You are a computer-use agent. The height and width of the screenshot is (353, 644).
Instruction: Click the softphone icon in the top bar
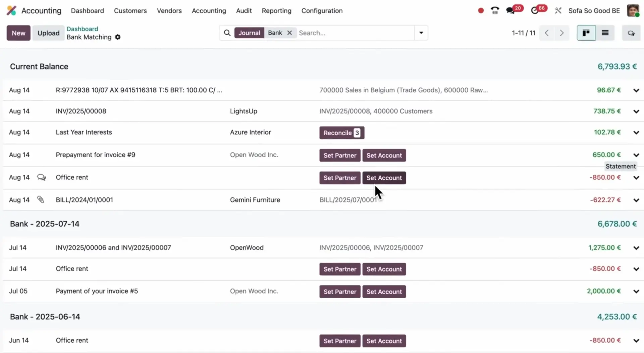point(495,10)
